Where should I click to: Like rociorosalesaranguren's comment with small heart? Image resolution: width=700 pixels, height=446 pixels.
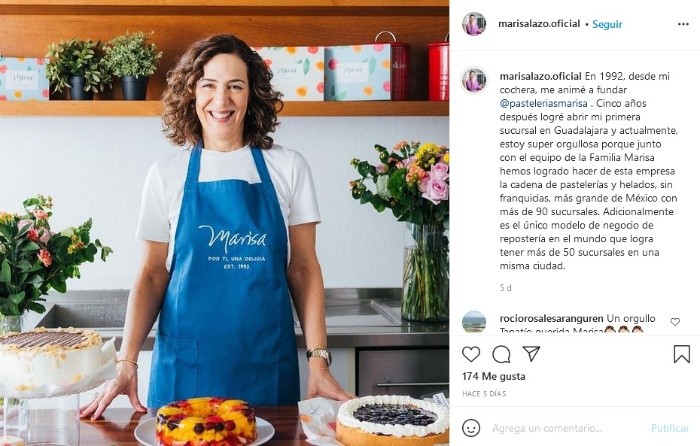point(675,321)
